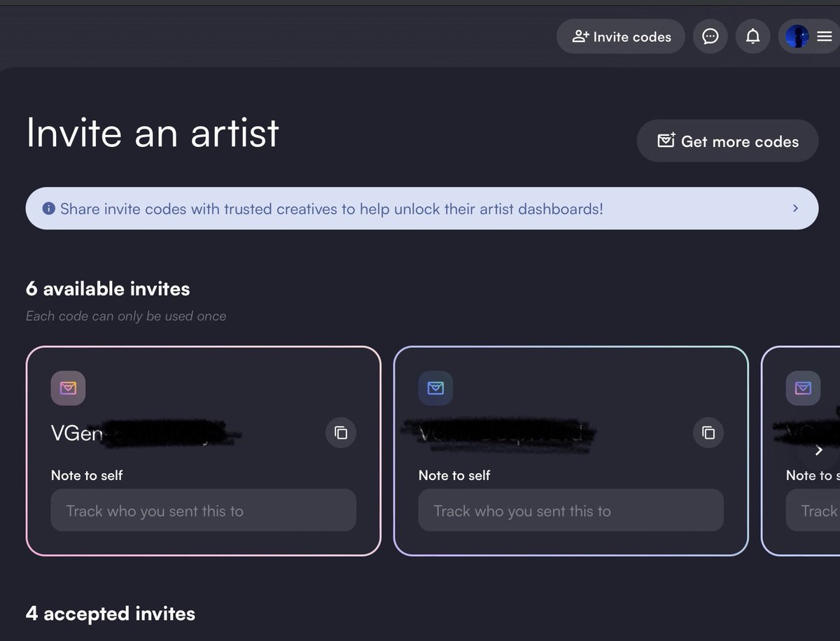
Task: Copy the second invite code
Action: (x=708, y=432)
